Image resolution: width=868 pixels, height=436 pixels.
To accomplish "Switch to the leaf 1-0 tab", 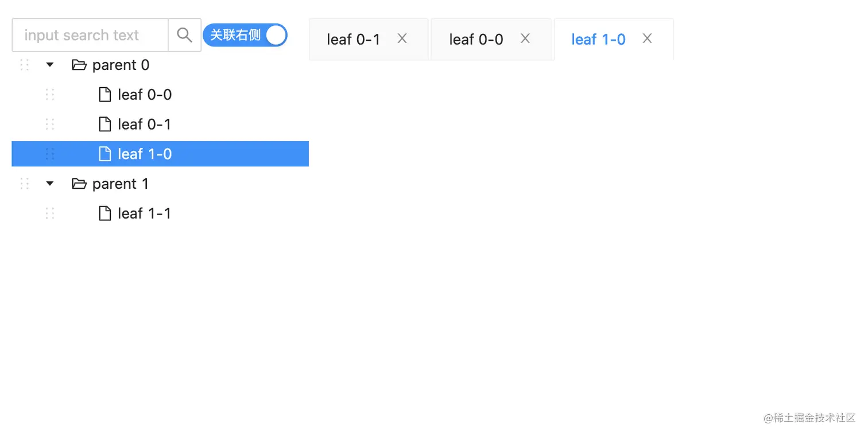I will point(599,39).
